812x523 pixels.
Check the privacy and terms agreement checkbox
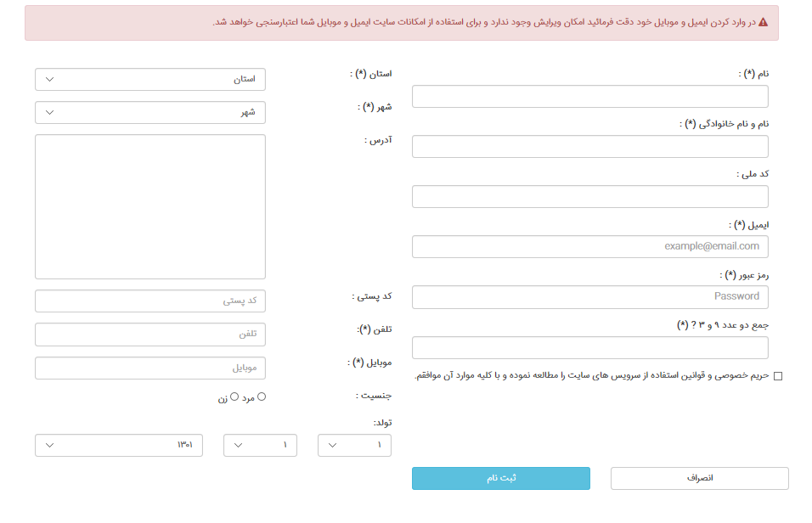click(x=778, y=376)
